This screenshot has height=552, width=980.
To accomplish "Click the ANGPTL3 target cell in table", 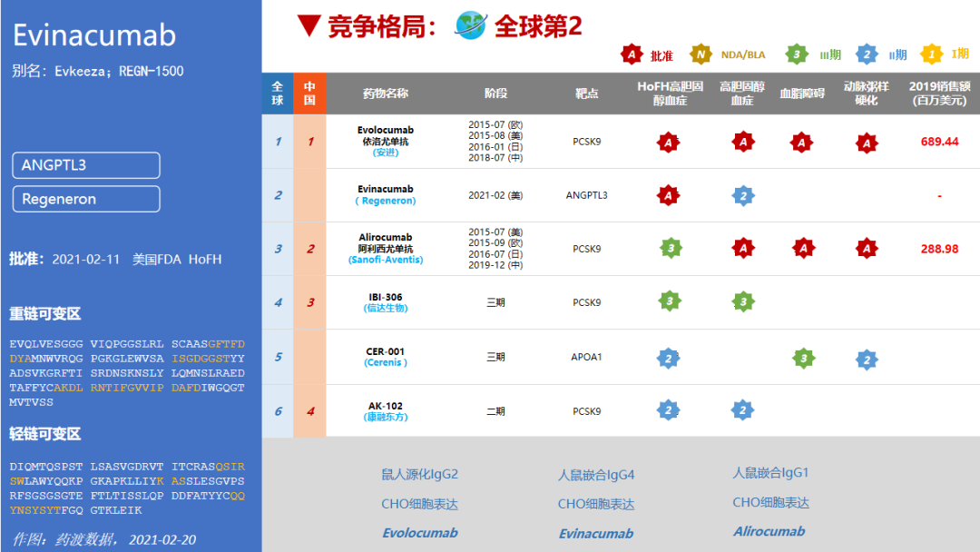I will [587, 195].
